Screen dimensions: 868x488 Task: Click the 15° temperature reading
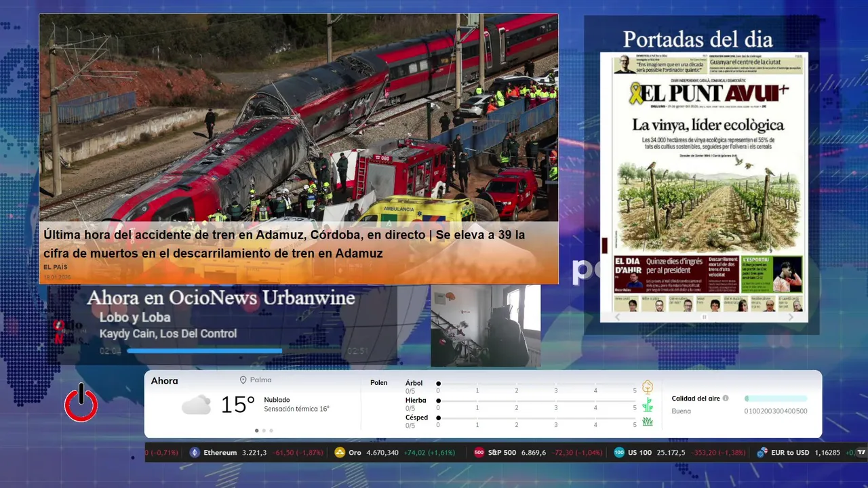click(x=238, y=405)
